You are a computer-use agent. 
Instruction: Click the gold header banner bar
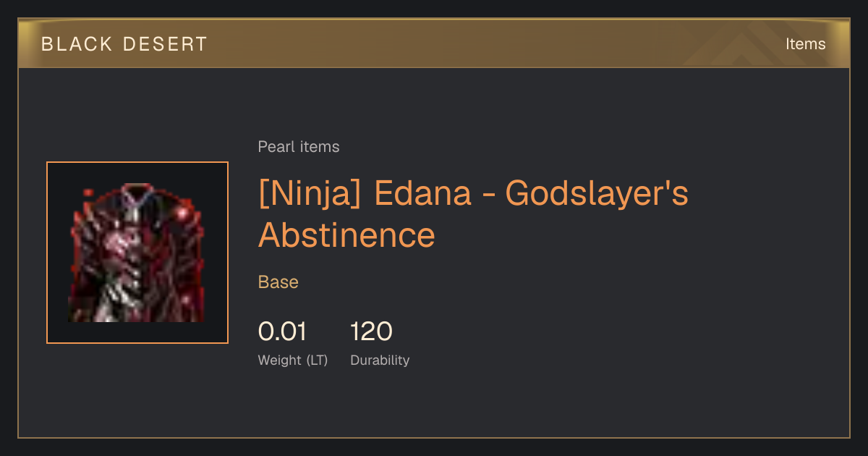click(434, 43)
